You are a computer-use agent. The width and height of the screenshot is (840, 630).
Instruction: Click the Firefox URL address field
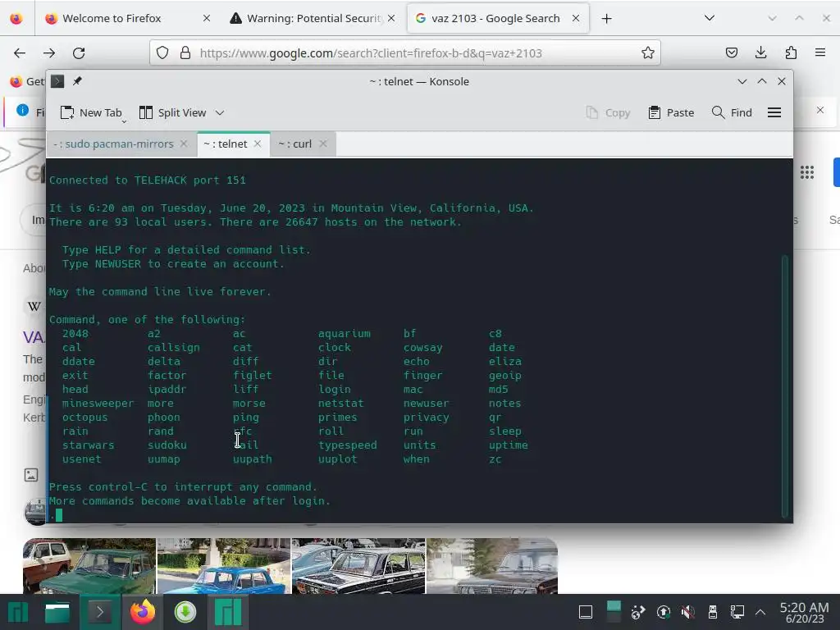tap(405, 52)
